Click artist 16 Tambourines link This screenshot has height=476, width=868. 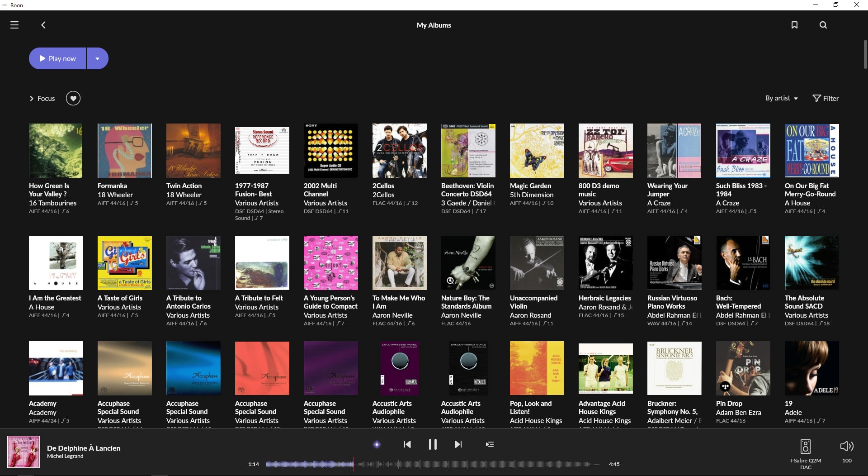52,203
